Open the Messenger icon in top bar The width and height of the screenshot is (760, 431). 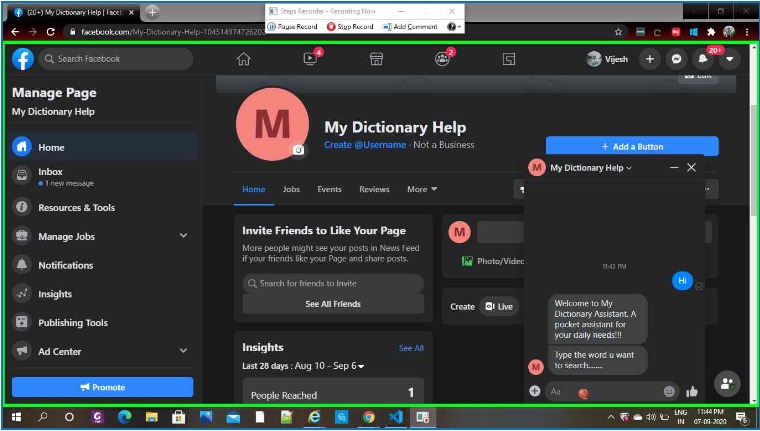676,59
